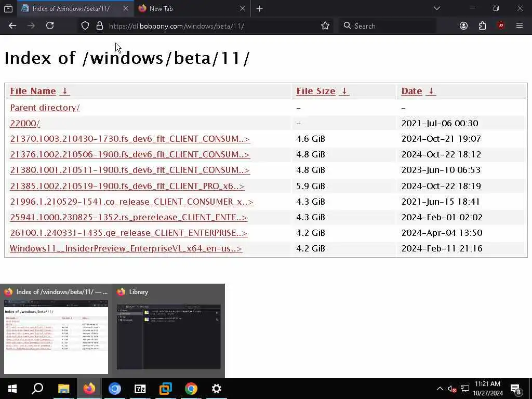This screenshot has width=532, height=399.
Task: Open the Extensions puzzle icon
Action: pos(482,26)
